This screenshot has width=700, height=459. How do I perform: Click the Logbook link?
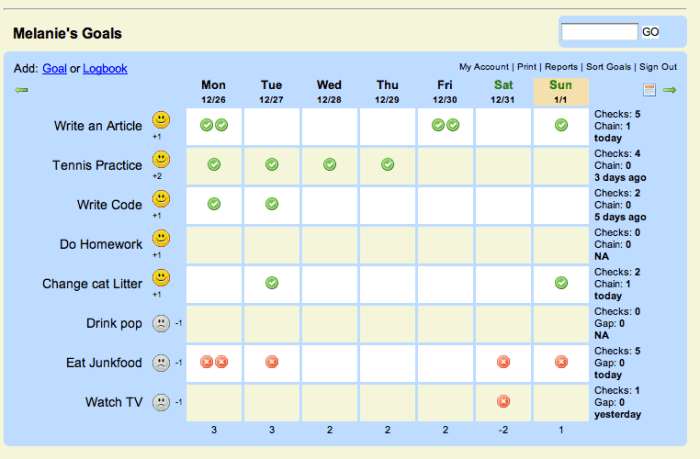[105, 69]
